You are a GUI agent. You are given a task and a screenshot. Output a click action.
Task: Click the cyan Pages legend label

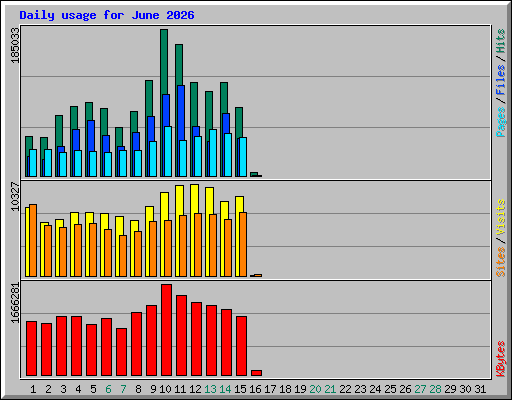pyautogui.click(x=501, y=122)
